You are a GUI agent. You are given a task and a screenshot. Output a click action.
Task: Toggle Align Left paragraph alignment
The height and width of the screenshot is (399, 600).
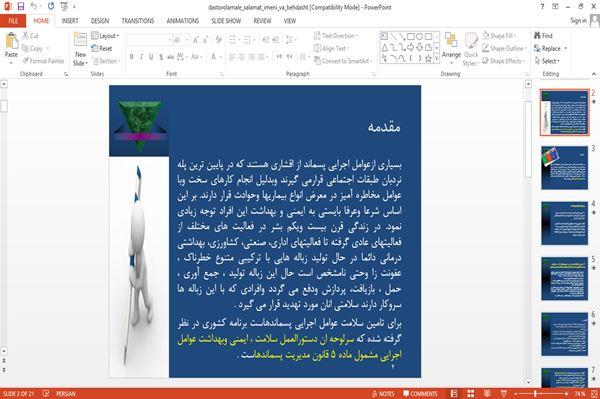coord(232,57)
